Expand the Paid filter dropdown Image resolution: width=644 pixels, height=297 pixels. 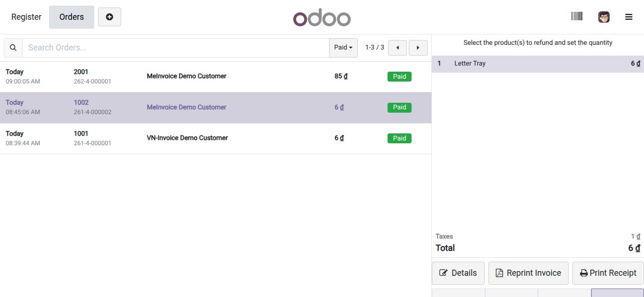(x=343, y=48)
